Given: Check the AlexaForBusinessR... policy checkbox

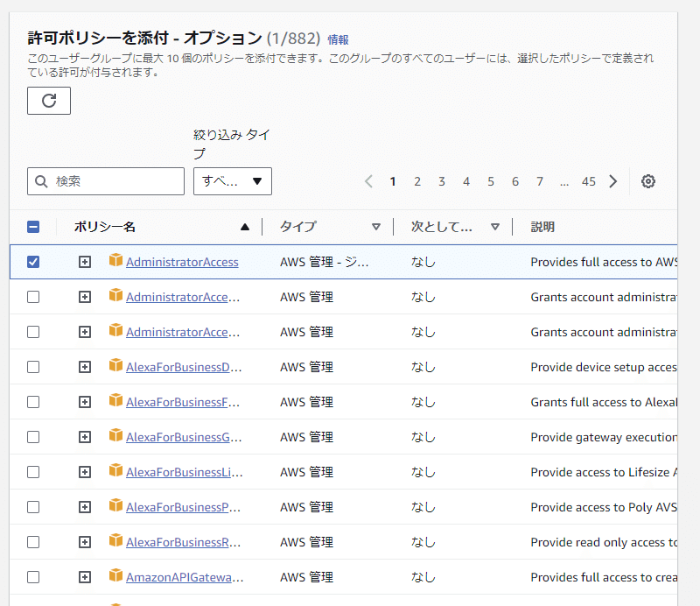Looking at the screenshot, I should 33,542.
